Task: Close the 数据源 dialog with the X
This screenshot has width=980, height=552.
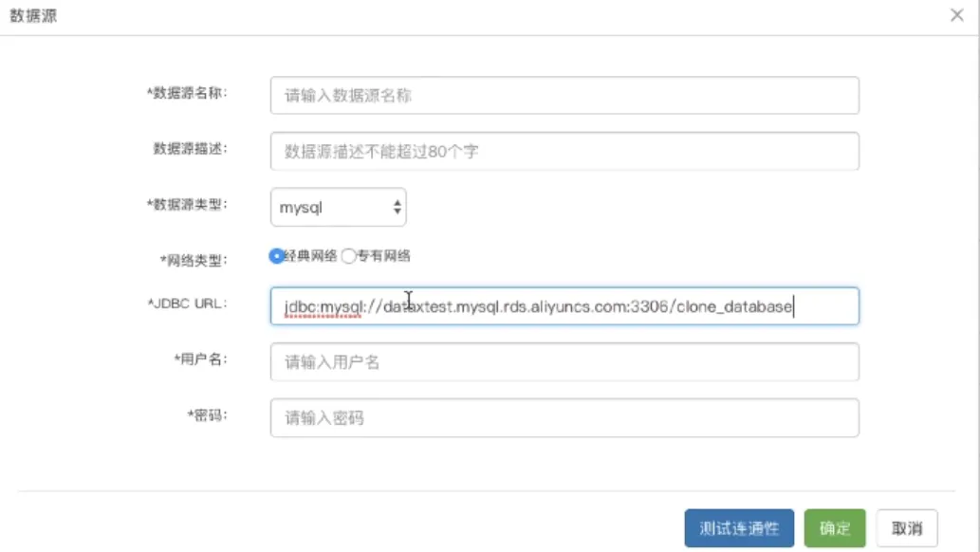Action: [x=956, y=16]
